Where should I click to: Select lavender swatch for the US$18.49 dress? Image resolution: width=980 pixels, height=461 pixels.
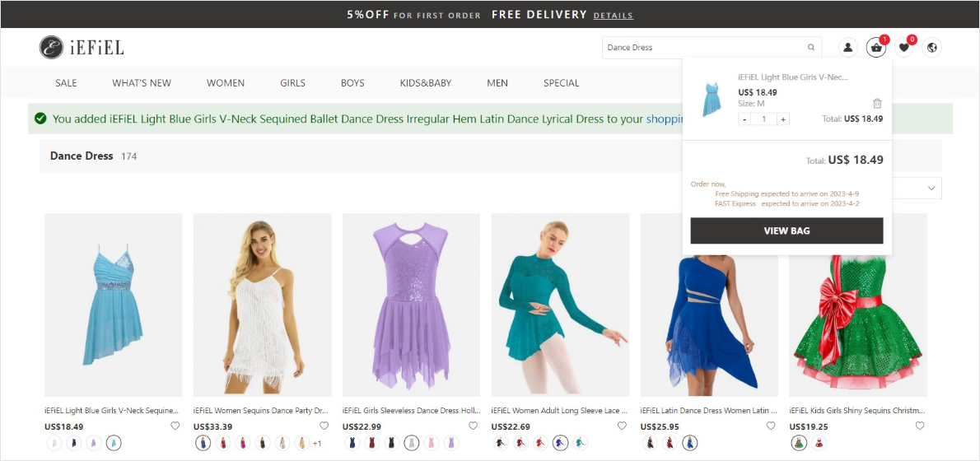click(94, 443)
